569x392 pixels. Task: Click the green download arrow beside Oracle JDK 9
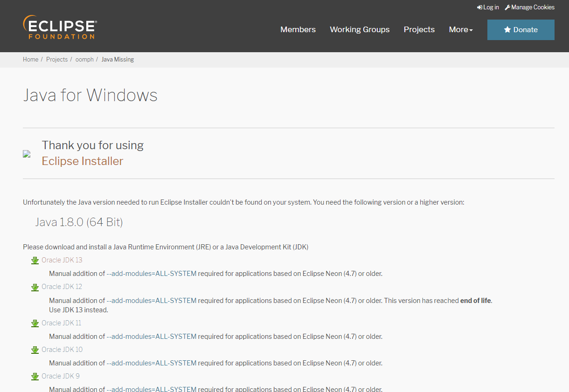35,377
